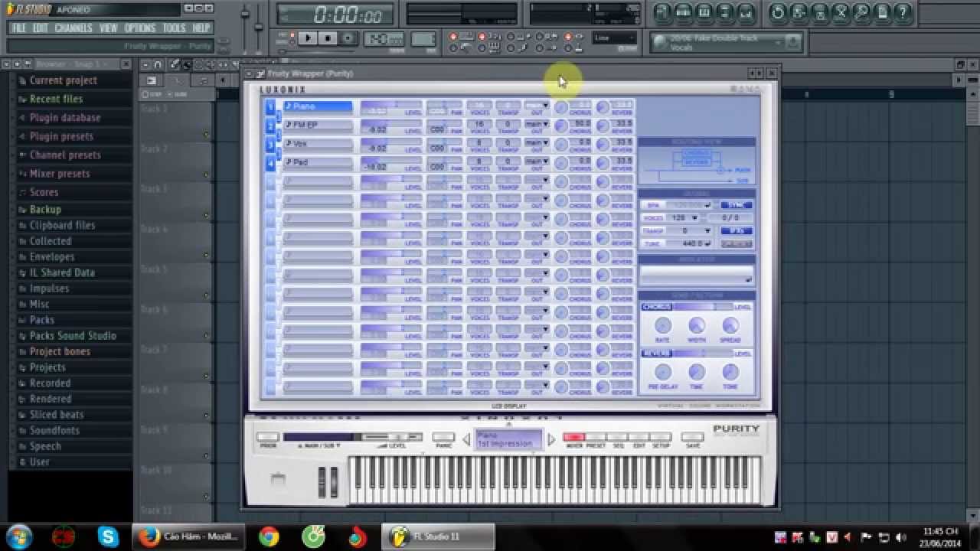
Task: Click the reverb TONE knob
Action: [x=730, y=373]
